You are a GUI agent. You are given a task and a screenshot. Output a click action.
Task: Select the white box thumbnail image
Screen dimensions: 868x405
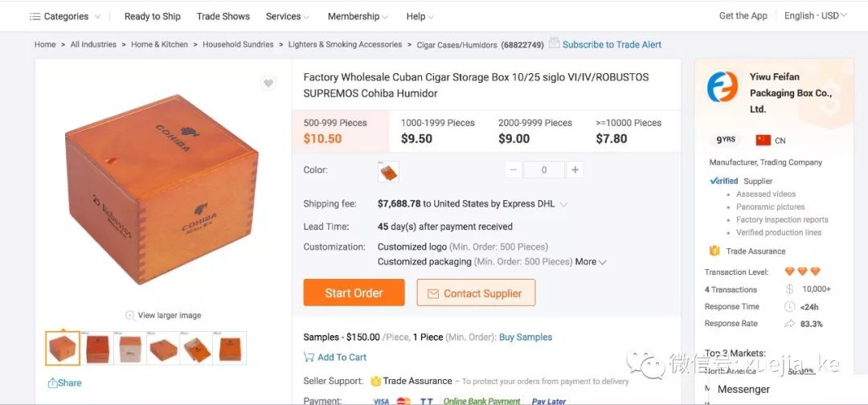tap(130, 349)
